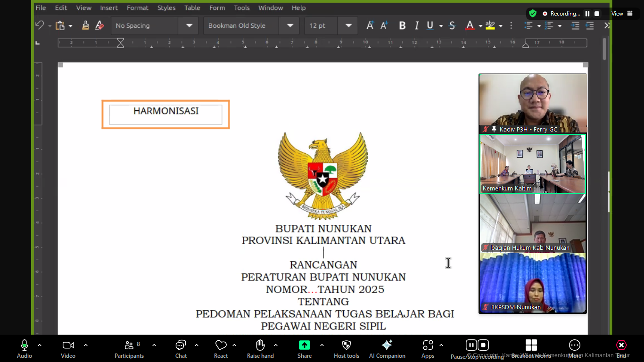The width and height of the screenshot is (644, 362).
Task: Toggle strikethrough formatting
Action: [452, 25]
